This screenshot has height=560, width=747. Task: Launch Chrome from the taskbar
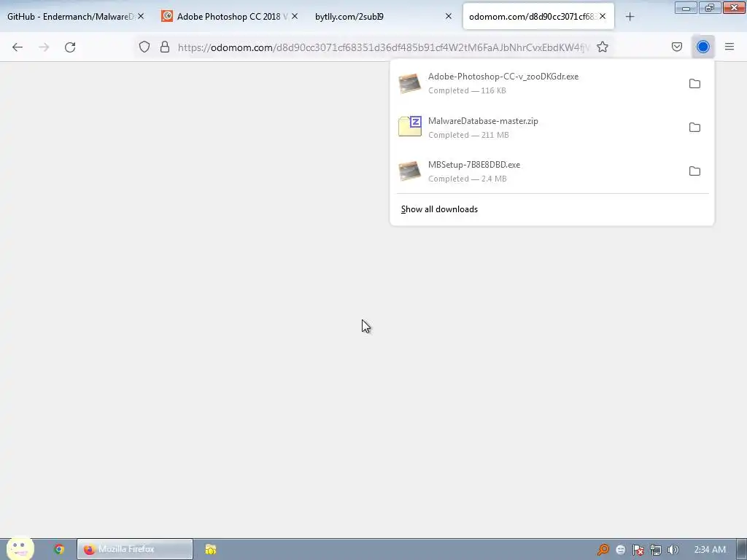click(59, 549)
